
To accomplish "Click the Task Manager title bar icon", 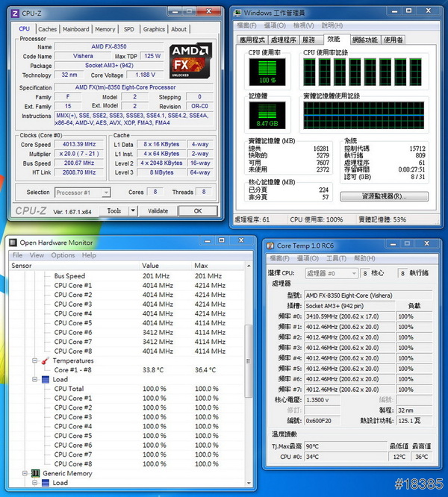I will [x=237, y=12].
